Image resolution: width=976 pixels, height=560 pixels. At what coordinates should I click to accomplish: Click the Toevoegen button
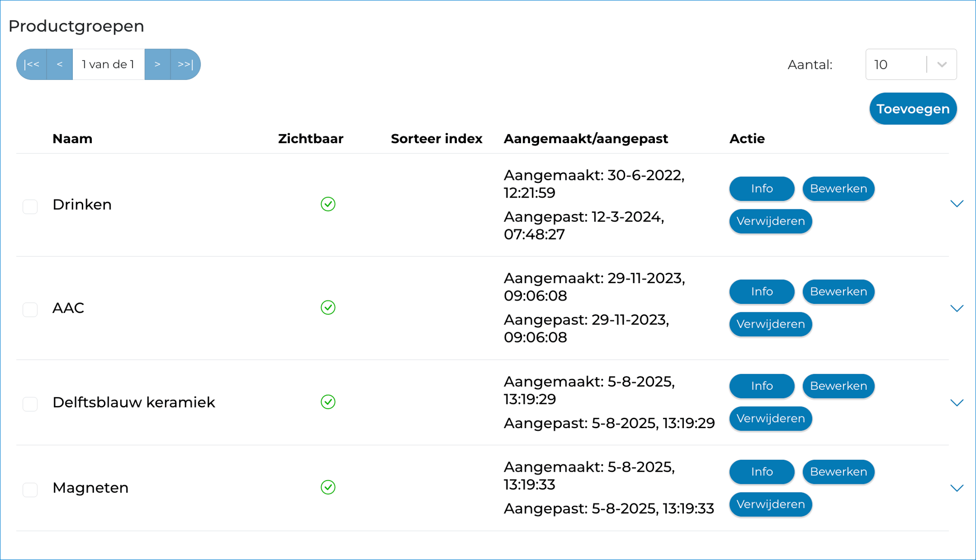click(x=913, y=108)
